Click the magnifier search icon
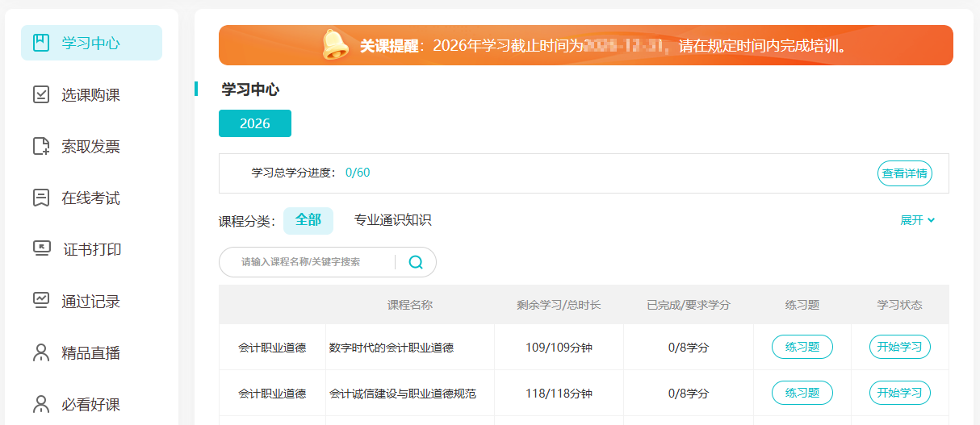Image resolution: width=980 pixels, height=425 pixels. (x=416, y=262)
